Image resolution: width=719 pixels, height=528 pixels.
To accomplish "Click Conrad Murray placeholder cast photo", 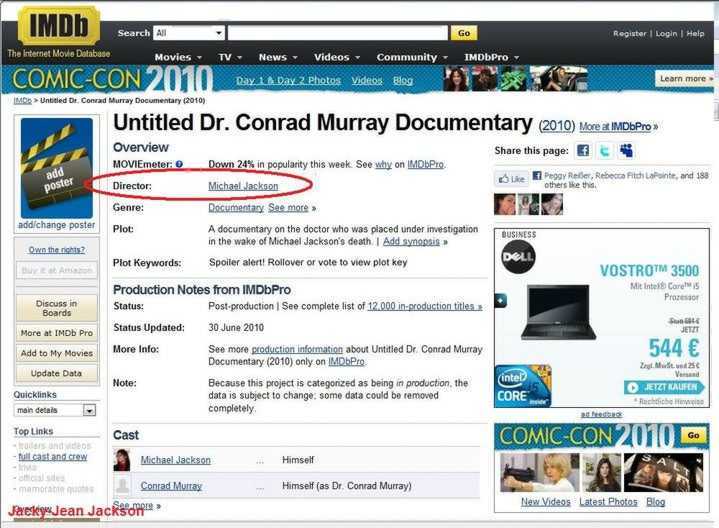I will (122, 486).
